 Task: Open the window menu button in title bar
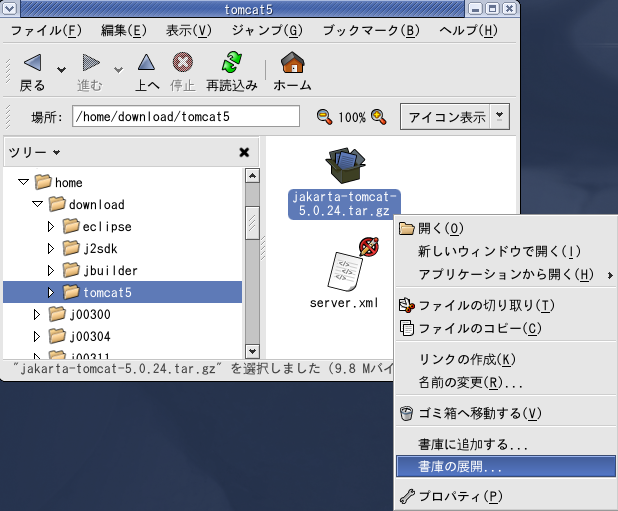(x=9, y=8)
